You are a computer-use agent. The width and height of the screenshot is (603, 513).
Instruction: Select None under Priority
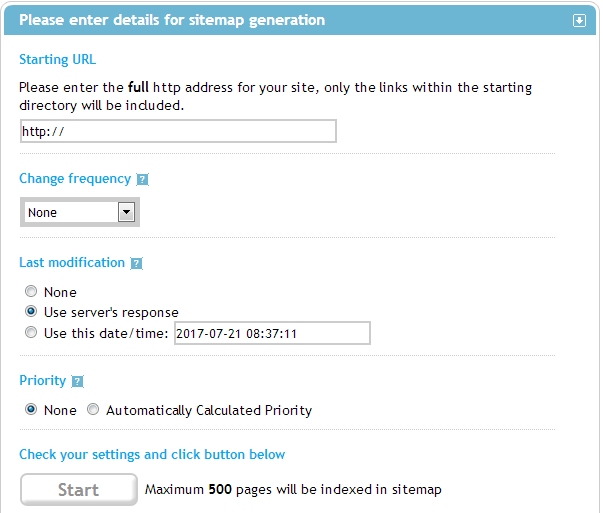pos(32,410)
